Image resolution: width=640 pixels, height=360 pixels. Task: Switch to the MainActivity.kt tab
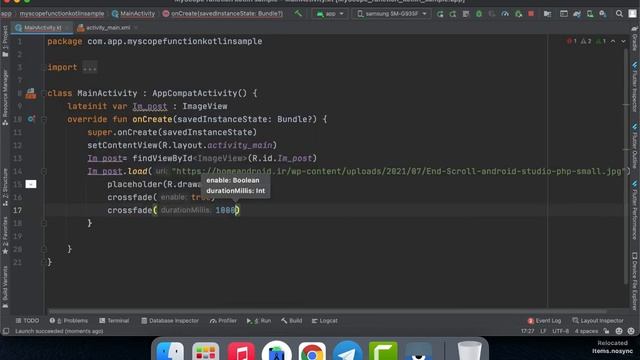click(42, 28)
